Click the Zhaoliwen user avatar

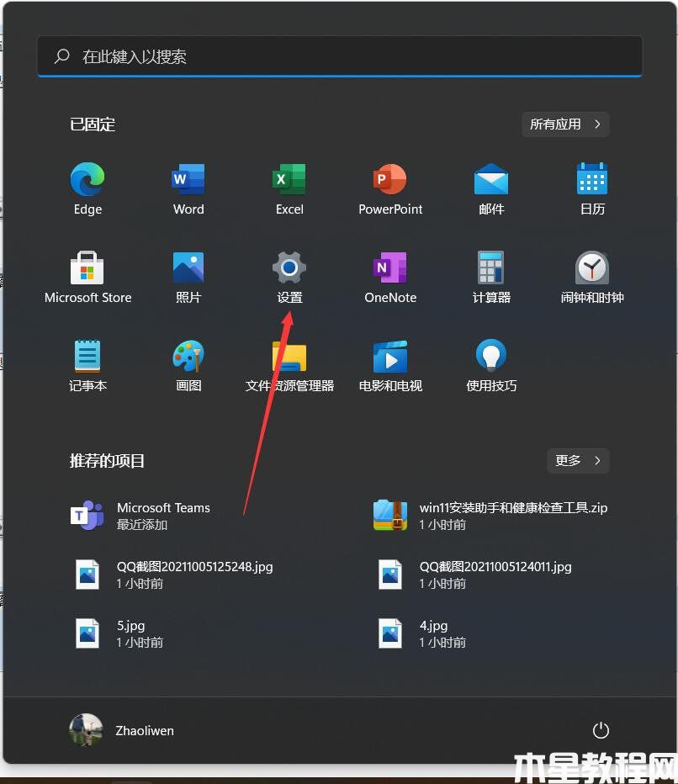tap(86, 730)
